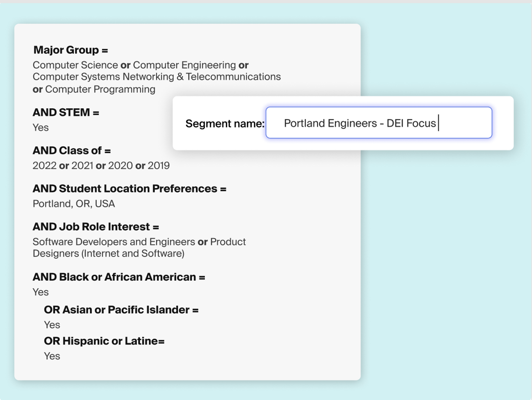The height and width of the screenshot is (400, 532).
Task: Click Computer Systems Networking & Telecommunications text
Action: pyautogui.click(x=157, y=77)
